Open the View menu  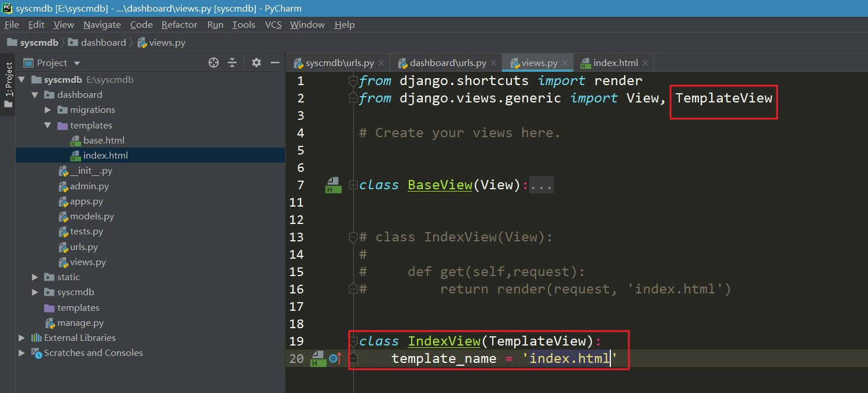tap(64, 24)
